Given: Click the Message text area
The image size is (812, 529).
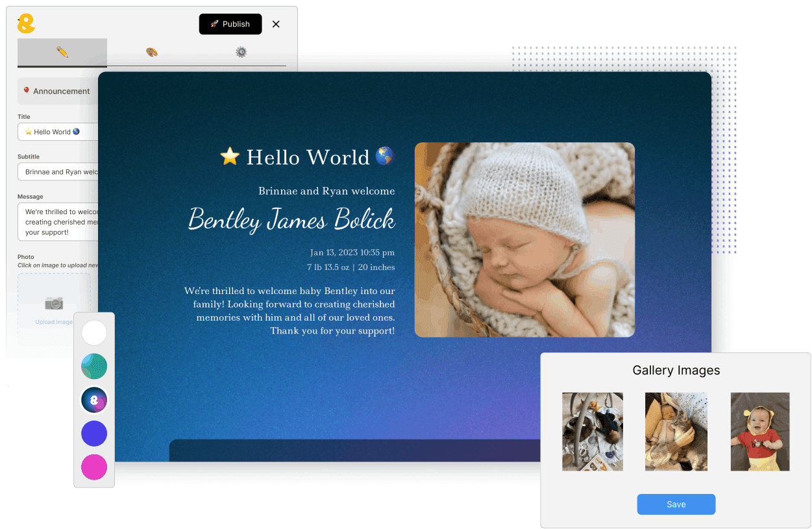Looking at the screenshot, I should pyautogui.click(x=58, y=222).
